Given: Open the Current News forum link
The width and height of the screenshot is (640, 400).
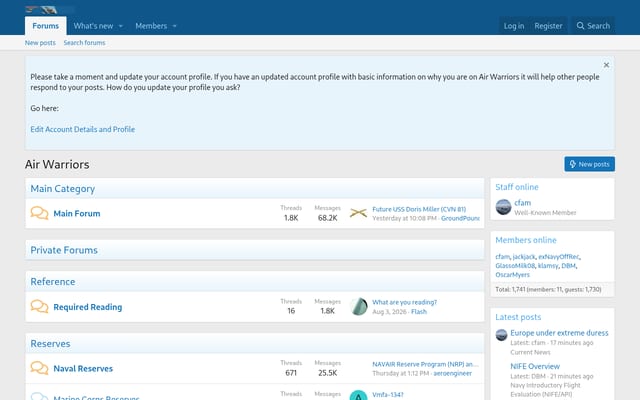Looking at the screenshot, I should [530, 352].
